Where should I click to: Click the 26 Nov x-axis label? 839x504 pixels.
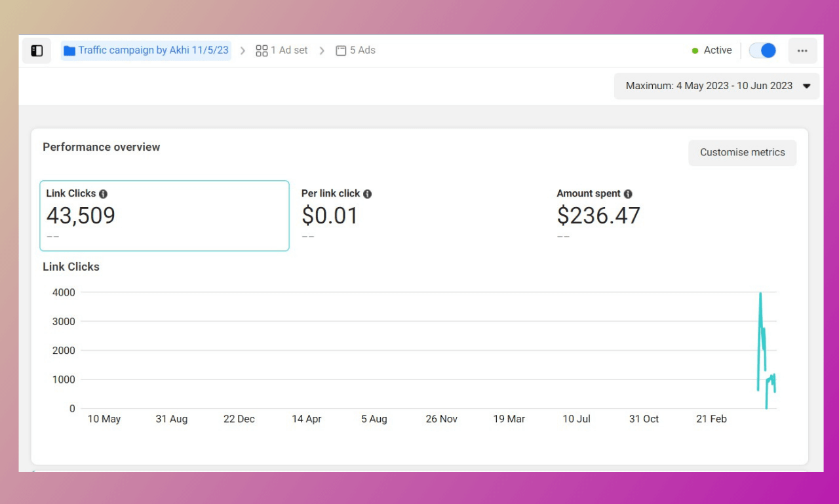442,419
